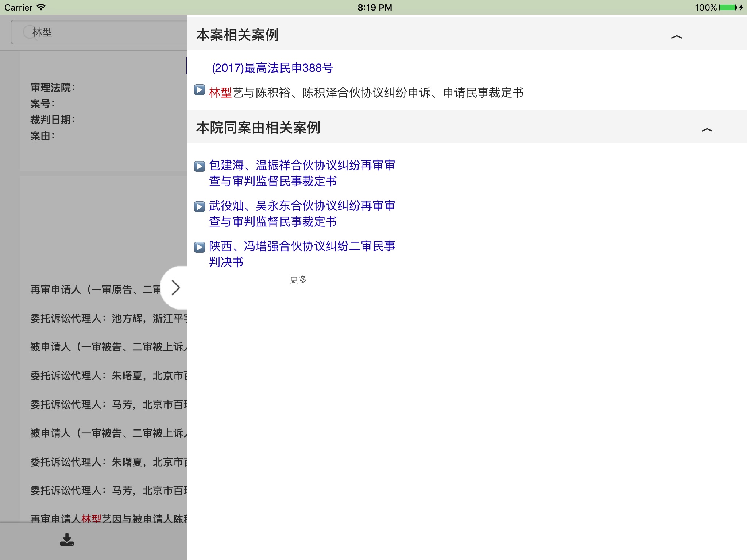
Task: Collapse the 本院同案由相关案例 section
Action: (x=707, y=130)
